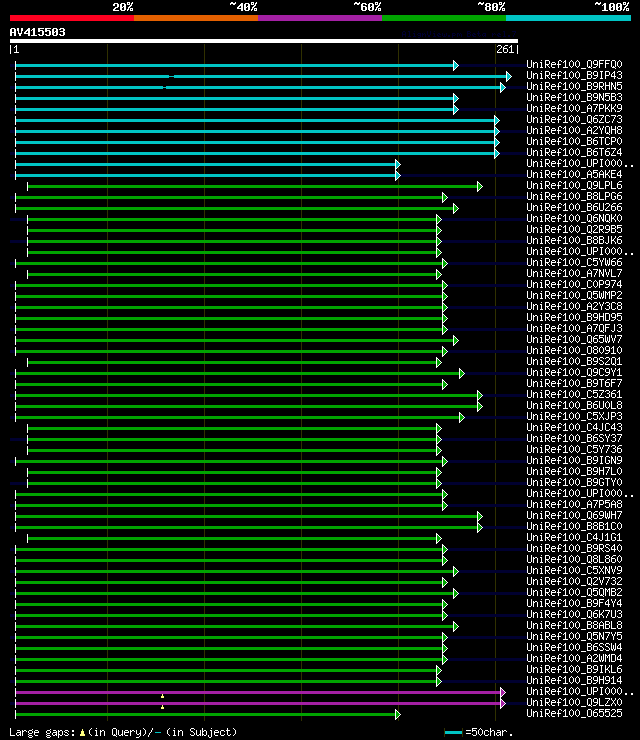
Task: Select hit UniRef100_Q65WV7
Action: tap(574, 339)
